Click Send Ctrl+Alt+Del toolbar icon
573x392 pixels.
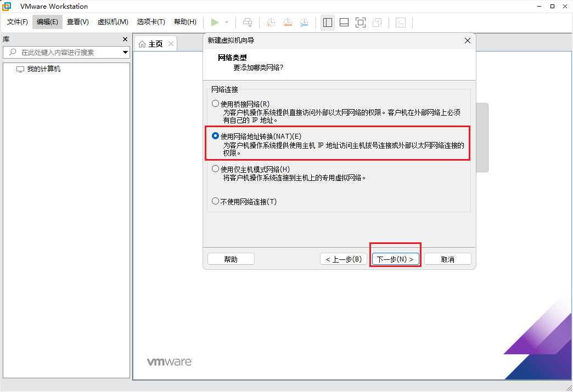click(x=248, y=22)
